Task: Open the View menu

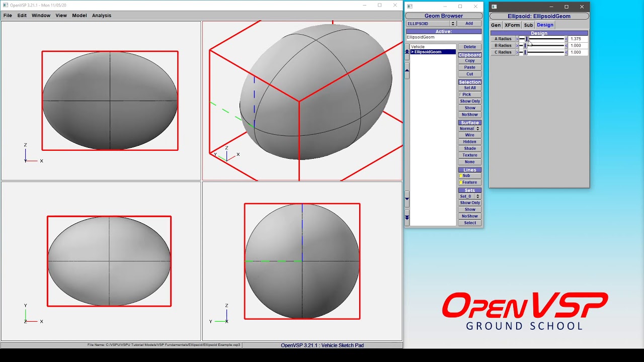Action: [61, 16]
